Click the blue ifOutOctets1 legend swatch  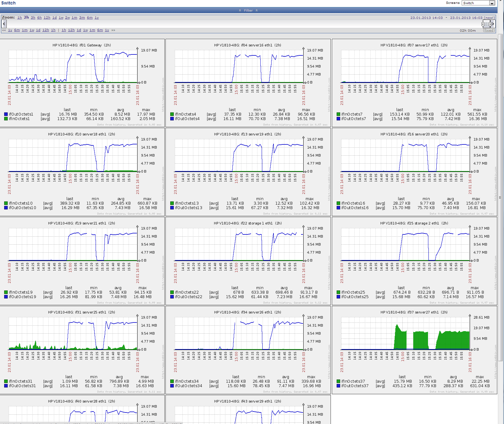[x=6, y=114]
